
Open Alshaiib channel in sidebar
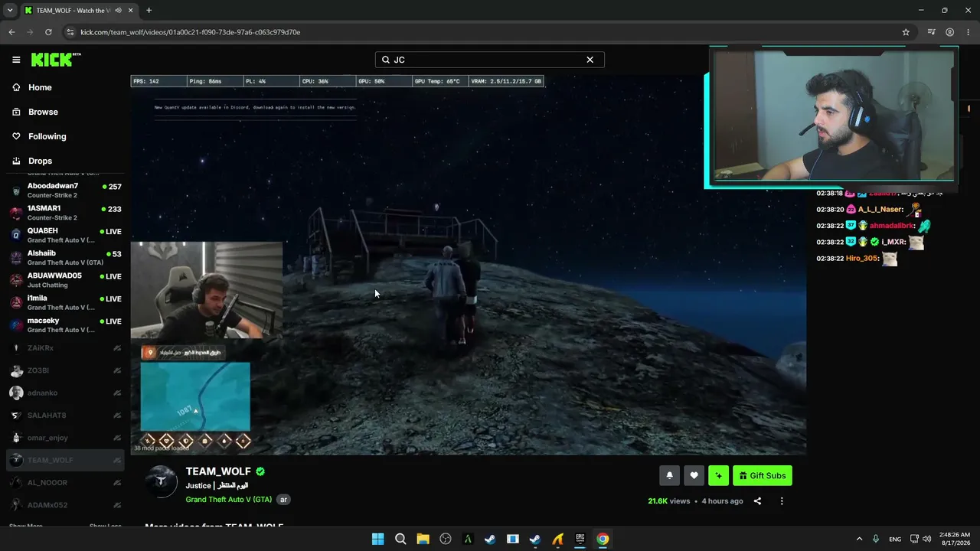pyautogui.click(x=65, y=258)
